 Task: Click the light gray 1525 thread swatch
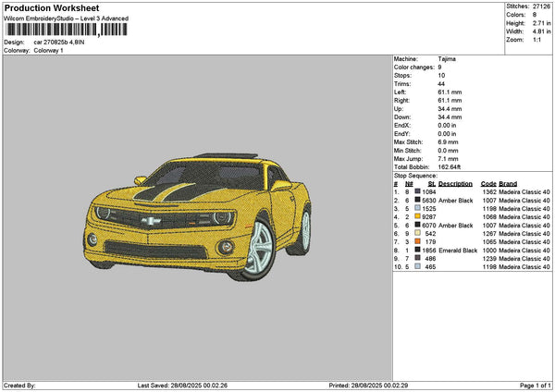pos(418,208)
